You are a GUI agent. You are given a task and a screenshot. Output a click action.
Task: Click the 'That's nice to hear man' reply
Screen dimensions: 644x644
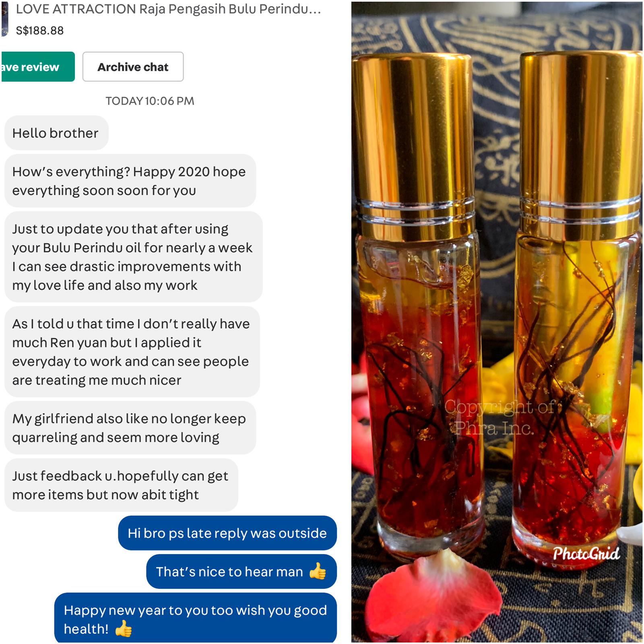coord(242,572)
